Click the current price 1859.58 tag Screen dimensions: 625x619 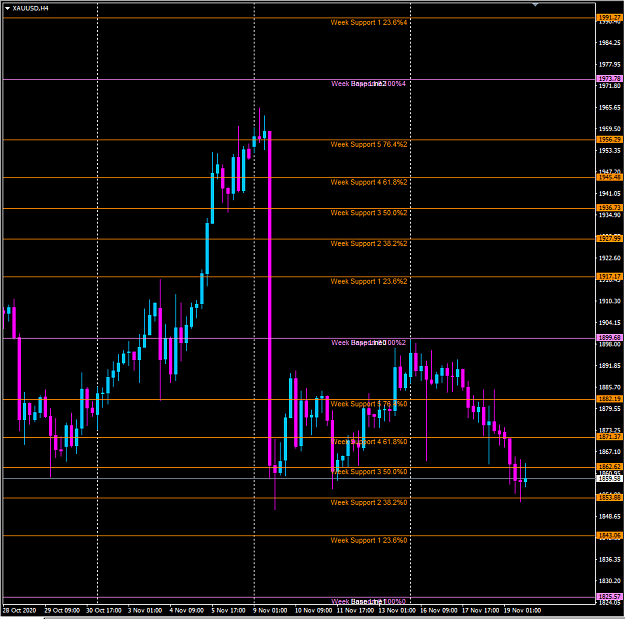(609, 478)
